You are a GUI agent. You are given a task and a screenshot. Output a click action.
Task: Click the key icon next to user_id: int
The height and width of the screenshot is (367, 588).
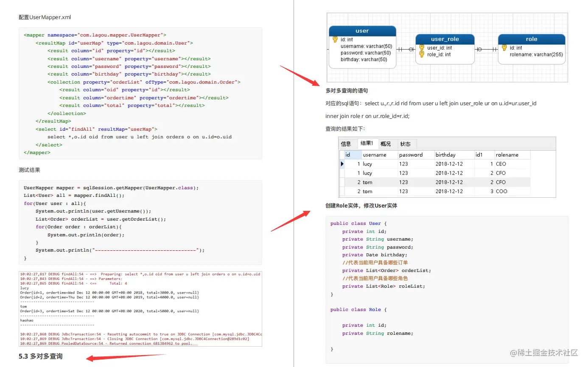[x=422, y=48]
